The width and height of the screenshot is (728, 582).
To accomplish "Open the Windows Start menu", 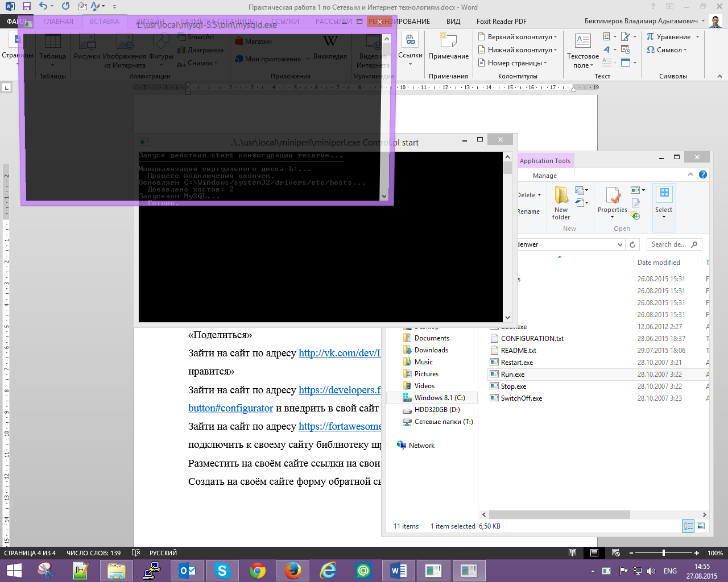I will (x=14, y=571).
